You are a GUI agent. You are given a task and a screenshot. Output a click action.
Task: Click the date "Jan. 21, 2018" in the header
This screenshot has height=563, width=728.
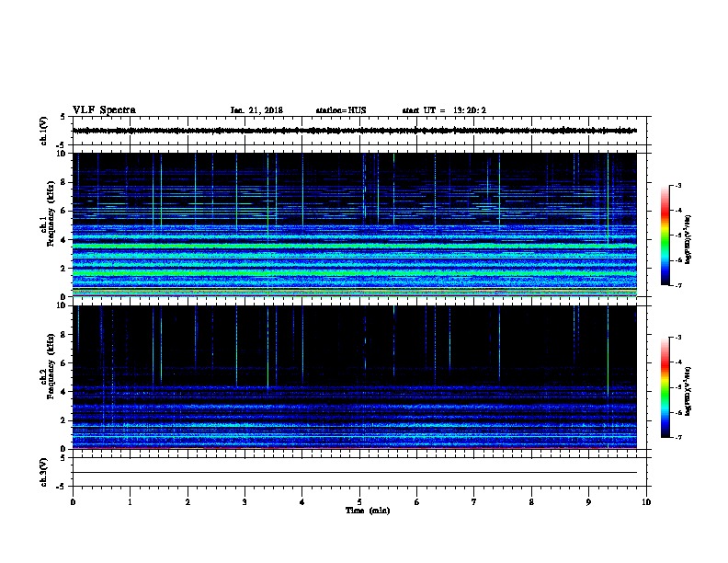[x=256, y=110]
